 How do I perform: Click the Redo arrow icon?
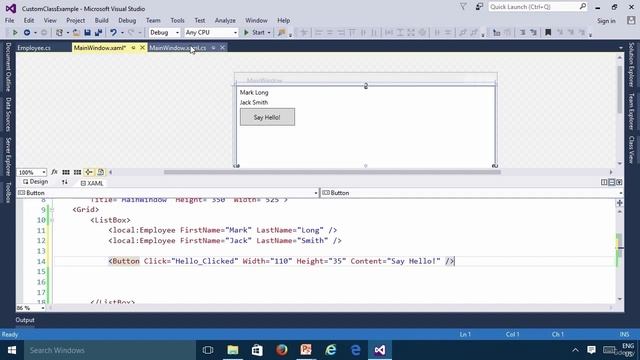[x=131, y=32]
